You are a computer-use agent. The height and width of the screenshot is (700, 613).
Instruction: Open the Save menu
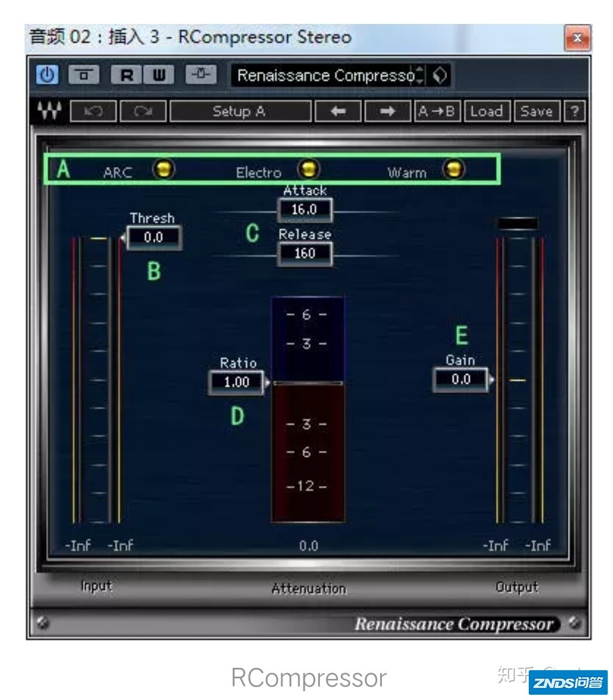tap(536, 111)
